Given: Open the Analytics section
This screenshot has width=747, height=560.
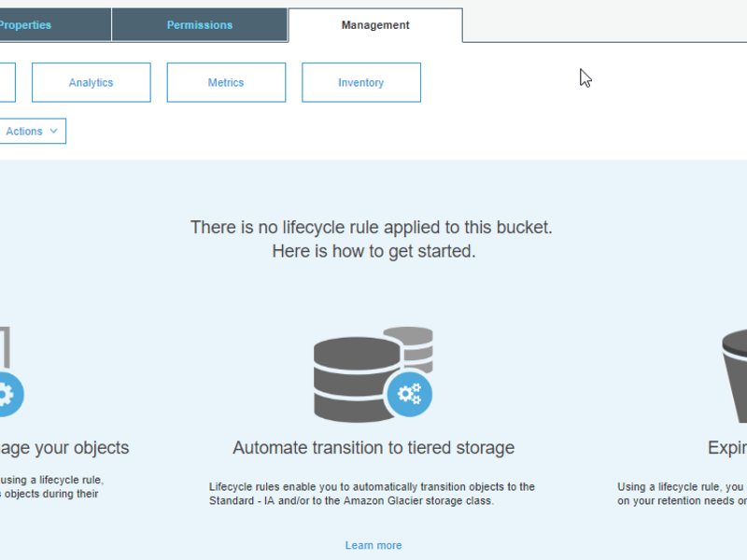Looking at the screenshot, I should coord(91,82).
